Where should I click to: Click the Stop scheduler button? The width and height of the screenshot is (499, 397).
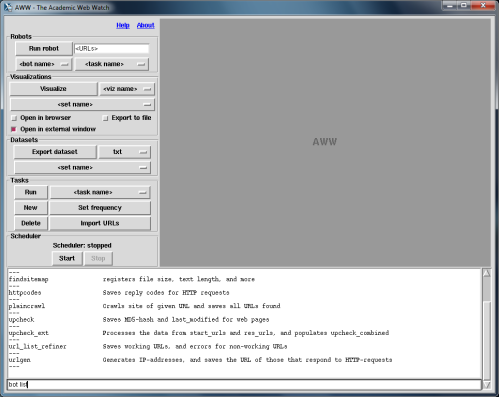[98, 259]
